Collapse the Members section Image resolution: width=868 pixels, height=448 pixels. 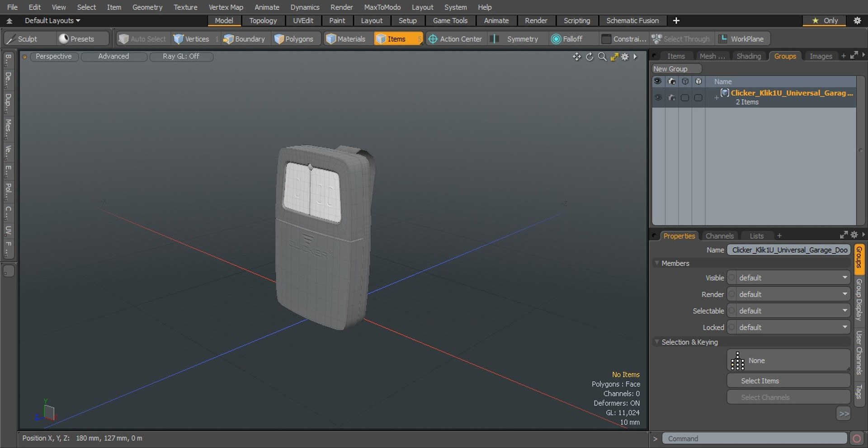pos(657,263)
